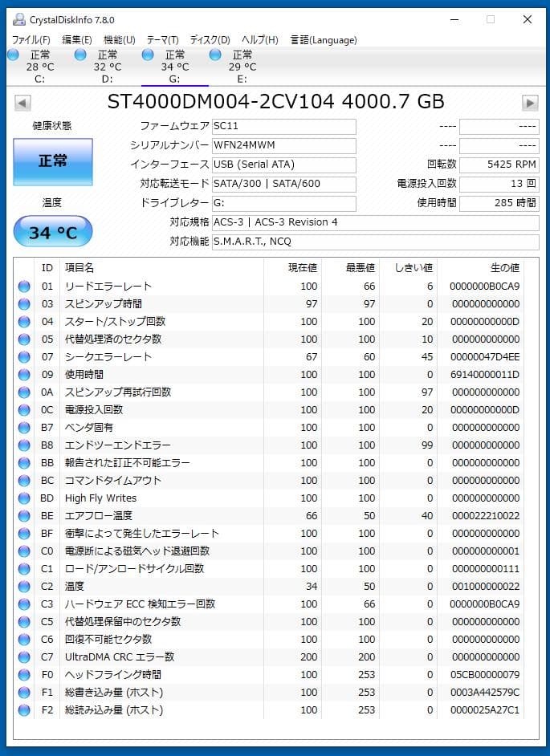Click status orb of attribute BE エアフロー温度

coord(24,516)
